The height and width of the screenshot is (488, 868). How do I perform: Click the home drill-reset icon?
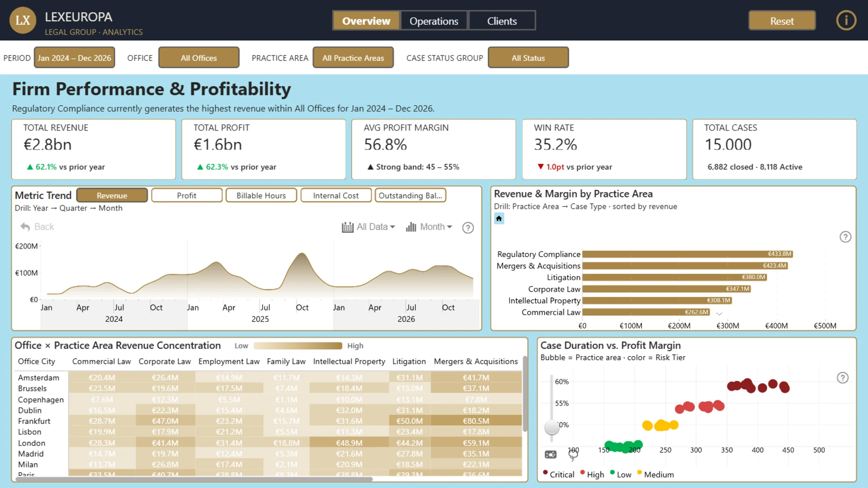click(499, 219)
